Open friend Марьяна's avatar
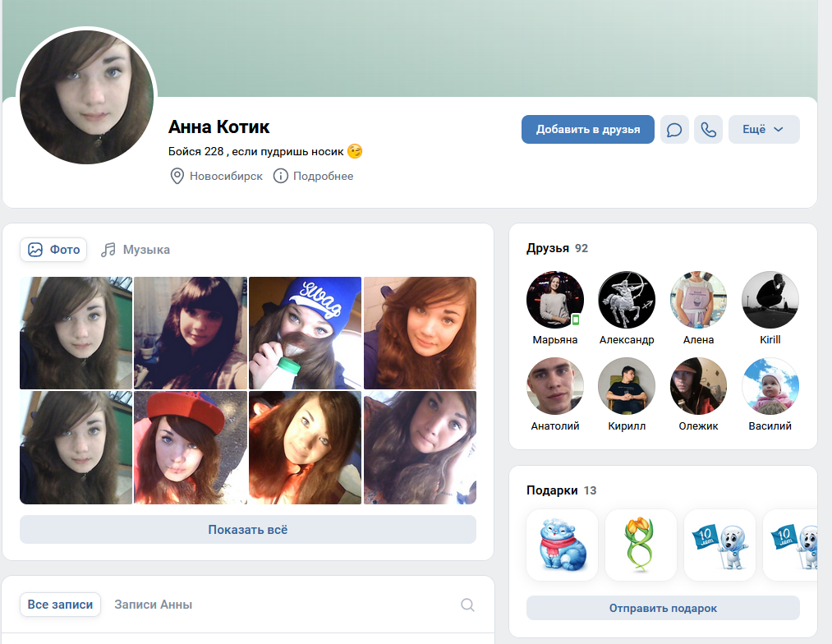 555,300
